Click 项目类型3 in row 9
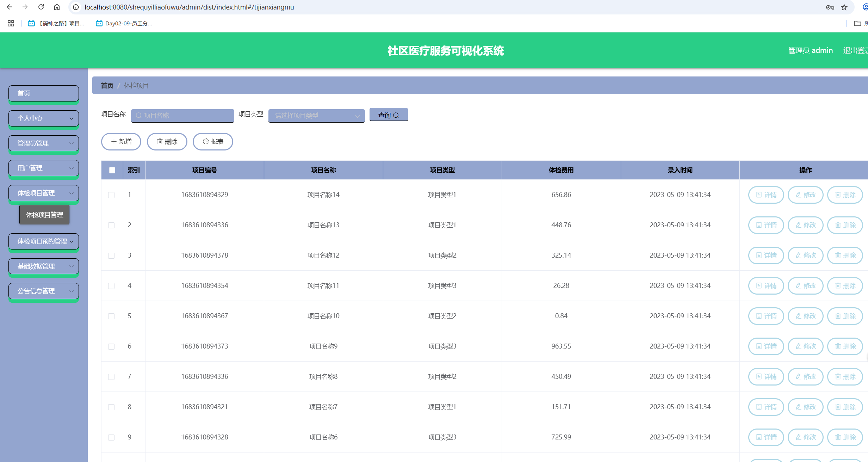 tap(442, 437)
